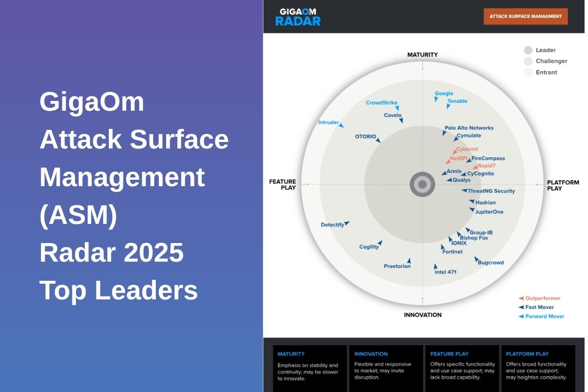
Task: Select the orange Forward Mover arrow swatch
Action: [x=520, y=316]
